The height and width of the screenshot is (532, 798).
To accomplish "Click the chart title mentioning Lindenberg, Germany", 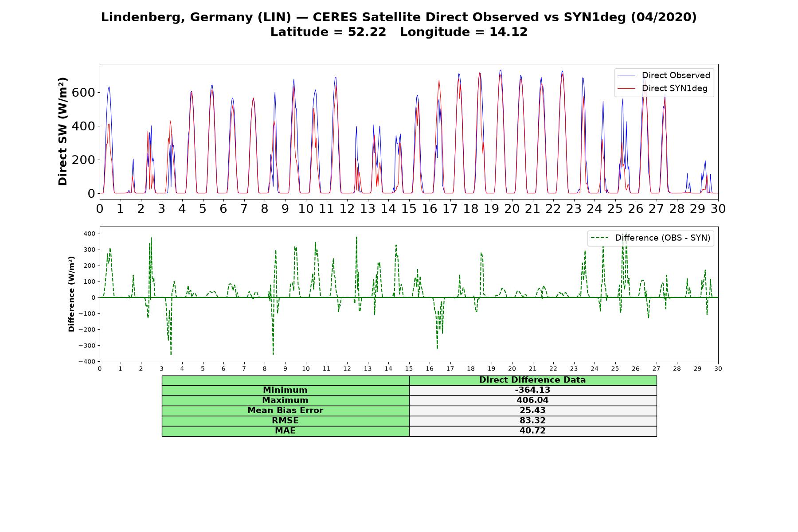I will [x=399, y=17].
